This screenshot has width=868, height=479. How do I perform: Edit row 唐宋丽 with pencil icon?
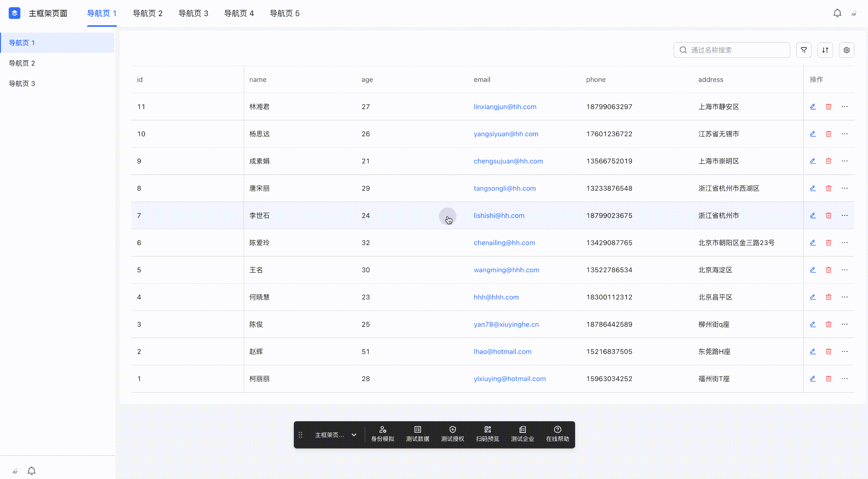click(x=812, y=188)
